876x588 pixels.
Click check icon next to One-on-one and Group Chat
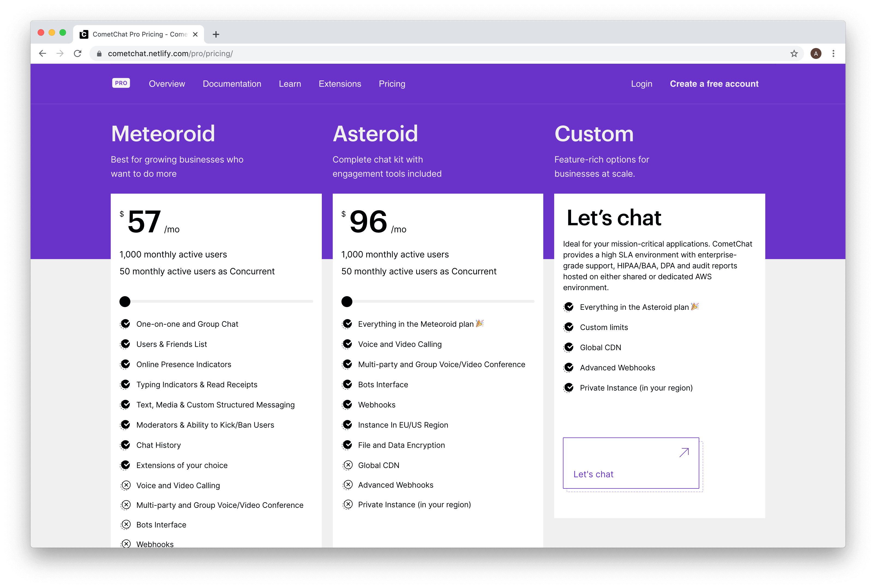coord(125,324)
